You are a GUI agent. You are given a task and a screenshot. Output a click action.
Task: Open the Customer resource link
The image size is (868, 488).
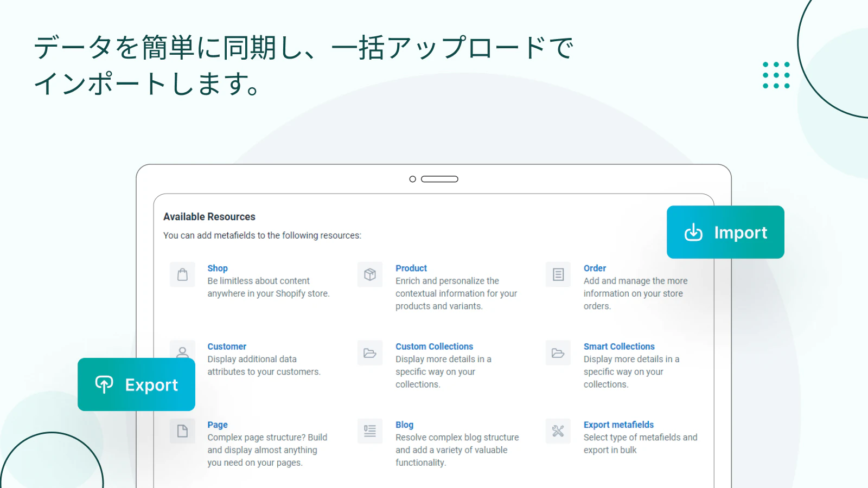click(227, 346)
